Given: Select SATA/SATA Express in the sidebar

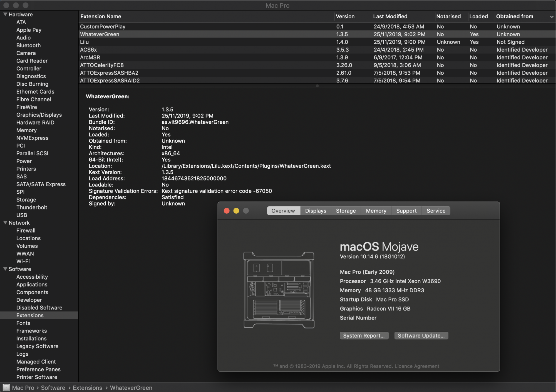Looking at the screenshot, I should point(41,184).
